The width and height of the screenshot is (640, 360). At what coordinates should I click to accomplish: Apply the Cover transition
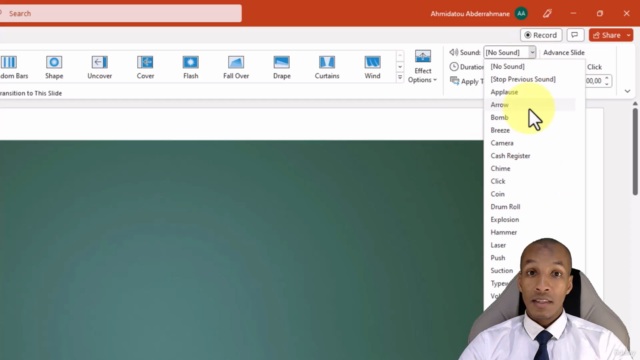pos(145,67)
